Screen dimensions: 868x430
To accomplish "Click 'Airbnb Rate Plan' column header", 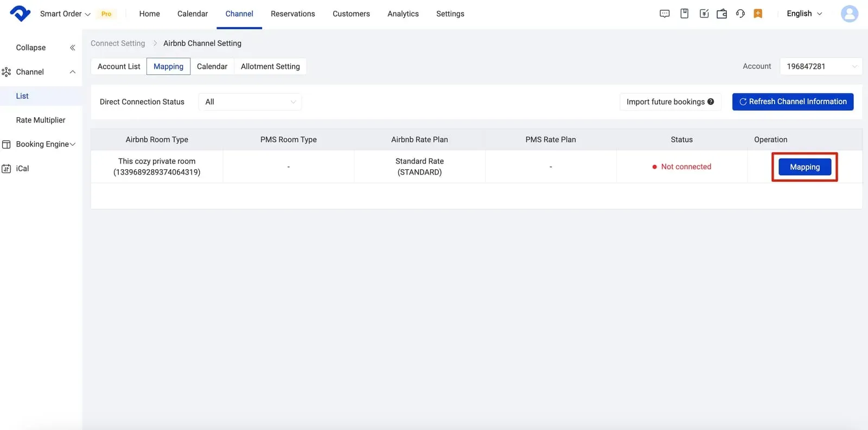I will (x=419, y=139).
